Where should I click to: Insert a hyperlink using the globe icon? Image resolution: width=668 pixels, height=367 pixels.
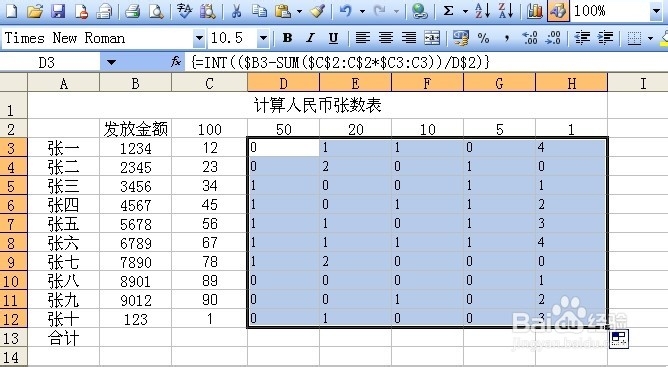pos(420,11)
